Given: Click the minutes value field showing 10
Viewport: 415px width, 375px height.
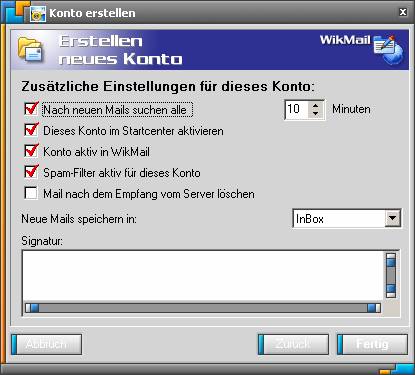Looking at the screenshot, I should pyautogui.click(x=297, y=109).
